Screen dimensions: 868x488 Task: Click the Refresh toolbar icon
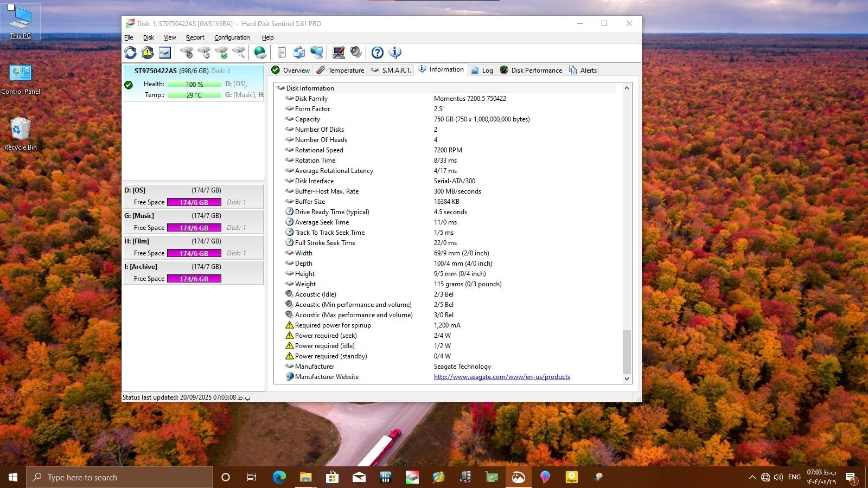[130, 53]
